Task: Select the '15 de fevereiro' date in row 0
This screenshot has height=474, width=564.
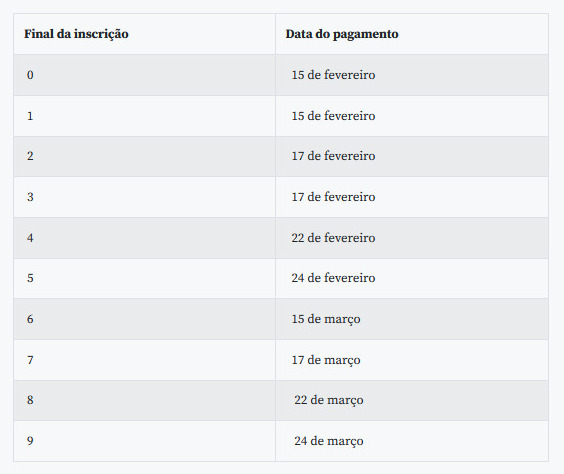Action: coord(333,75)
